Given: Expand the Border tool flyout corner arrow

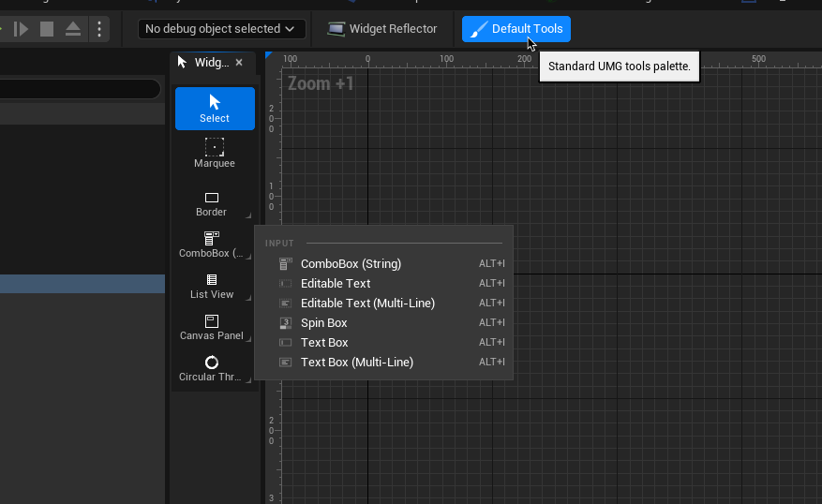Looking at the screenshot, I should (248, 215).
